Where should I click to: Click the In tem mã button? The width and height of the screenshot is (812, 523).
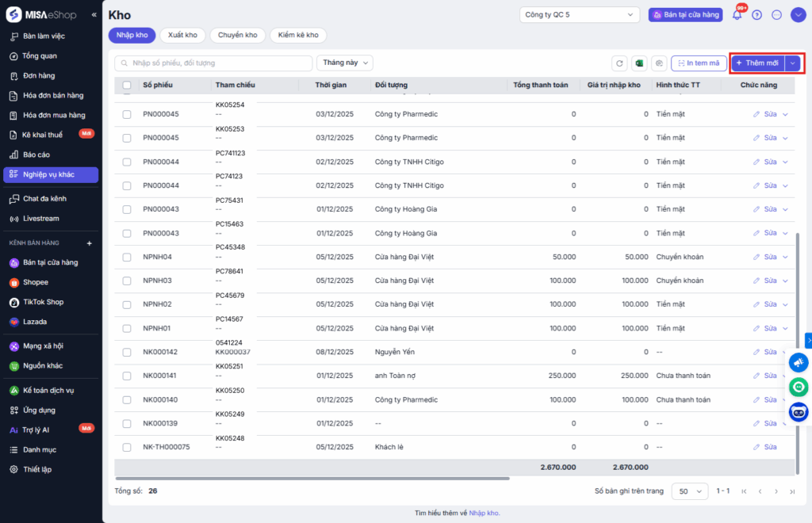click(699, 63)
